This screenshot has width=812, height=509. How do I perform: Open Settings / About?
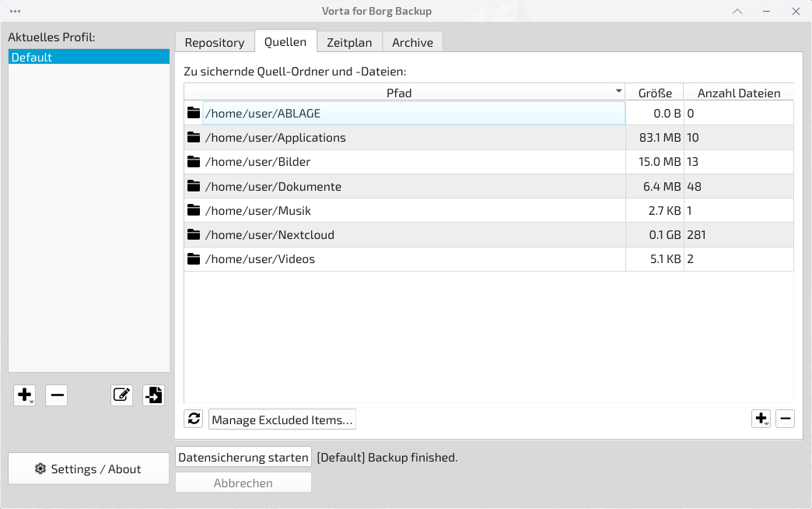pos(89,469)
